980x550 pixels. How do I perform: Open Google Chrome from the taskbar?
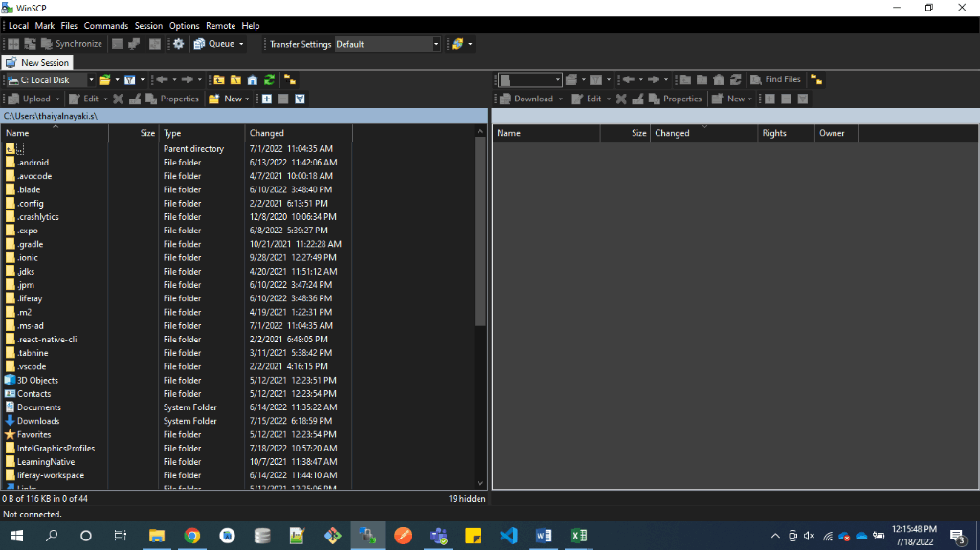(191, 536)
